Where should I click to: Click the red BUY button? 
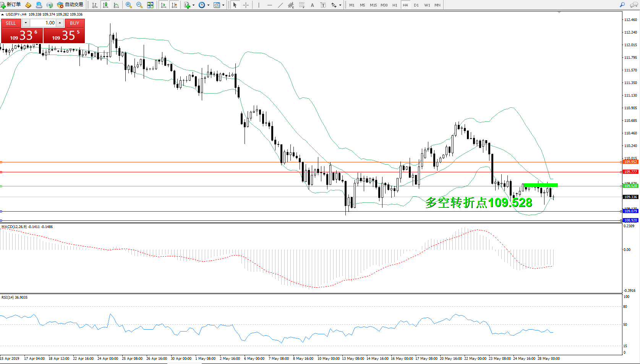click(x=75, y=23)
